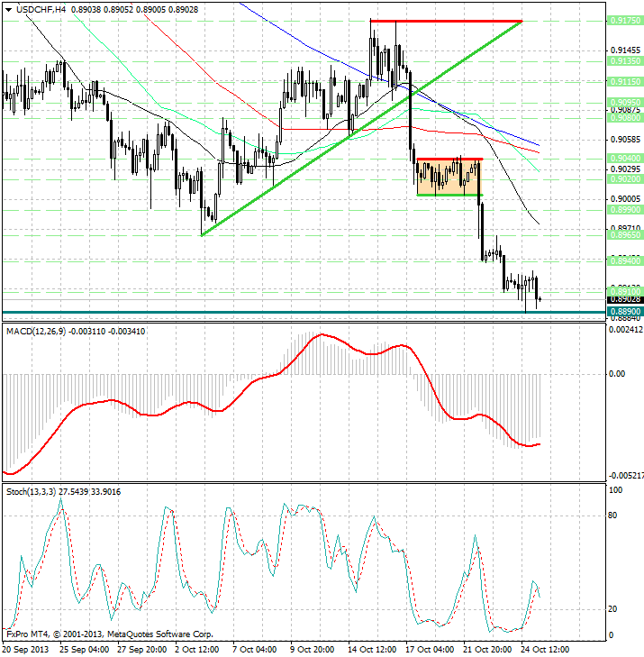Click the 0.88900 support level label
Screen dimensions: 644x657
click(x=625, y=311)
